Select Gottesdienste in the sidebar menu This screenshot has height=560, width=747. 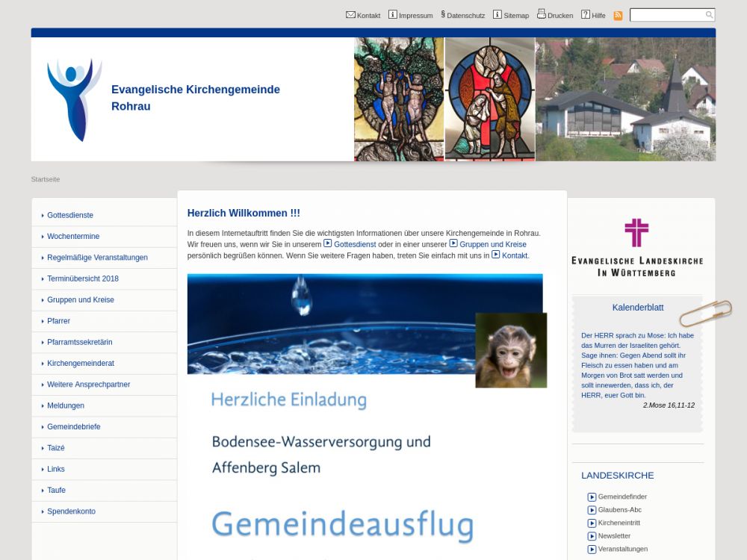(70, 215)
